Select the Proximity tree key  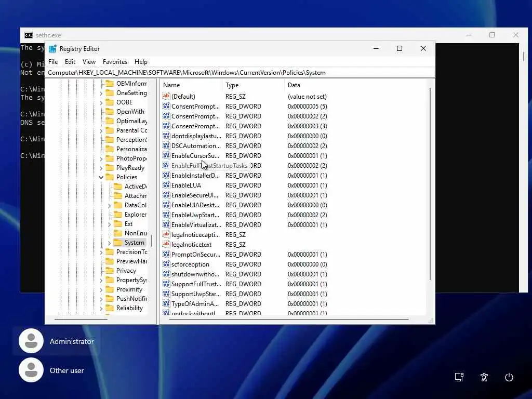(x=129, y=289)
